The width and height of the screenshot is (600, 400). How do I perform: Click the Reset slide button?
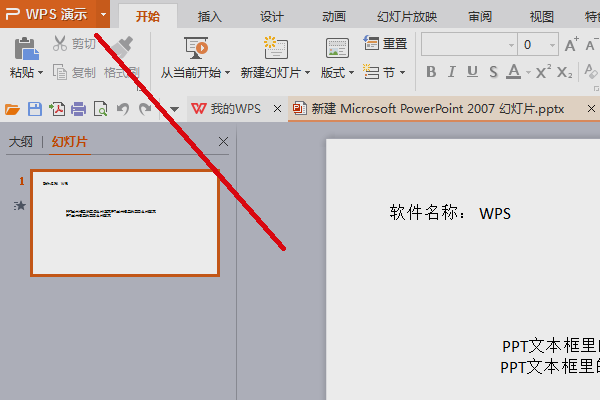pos(385,43)
